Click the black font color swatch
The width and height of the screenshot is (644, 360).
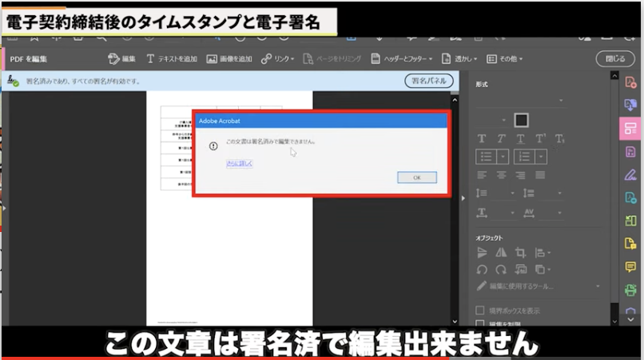[x=521, y=120]
